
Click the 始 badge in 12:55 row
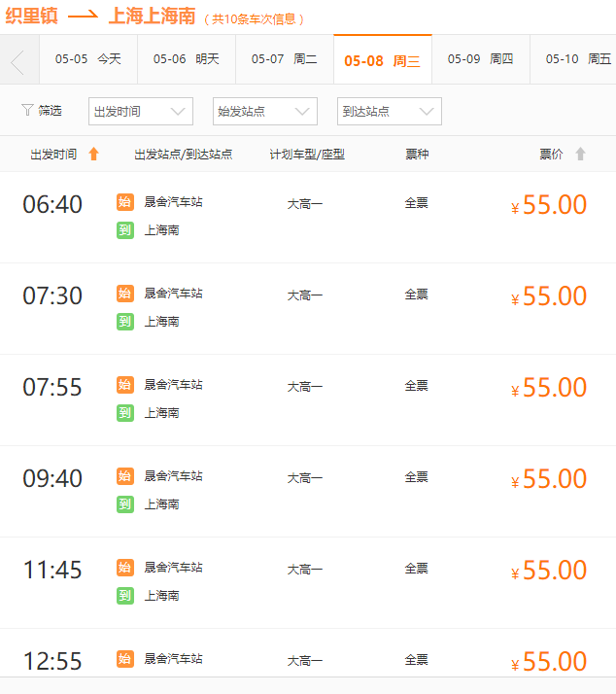coord(125,659)
